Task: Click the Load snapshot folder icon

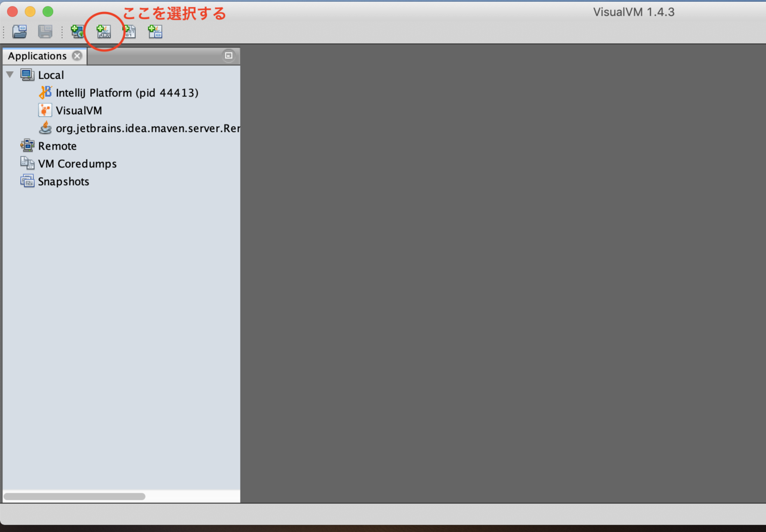Action: click(x=20, y=32)
